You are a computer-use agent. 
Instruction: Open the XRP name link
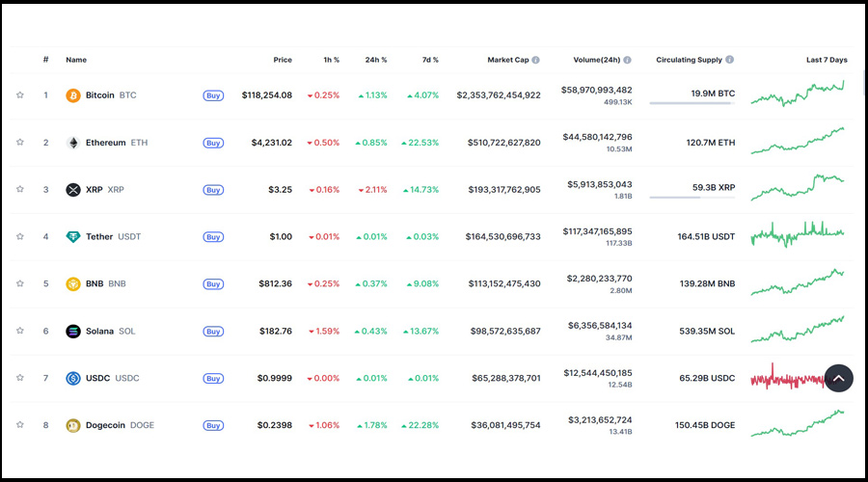[x=93, y=190]
